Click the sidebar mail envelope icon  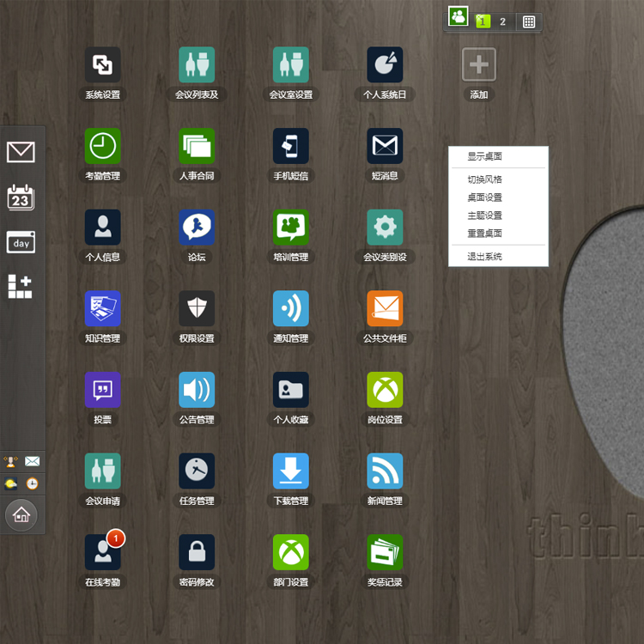point(21,152)
